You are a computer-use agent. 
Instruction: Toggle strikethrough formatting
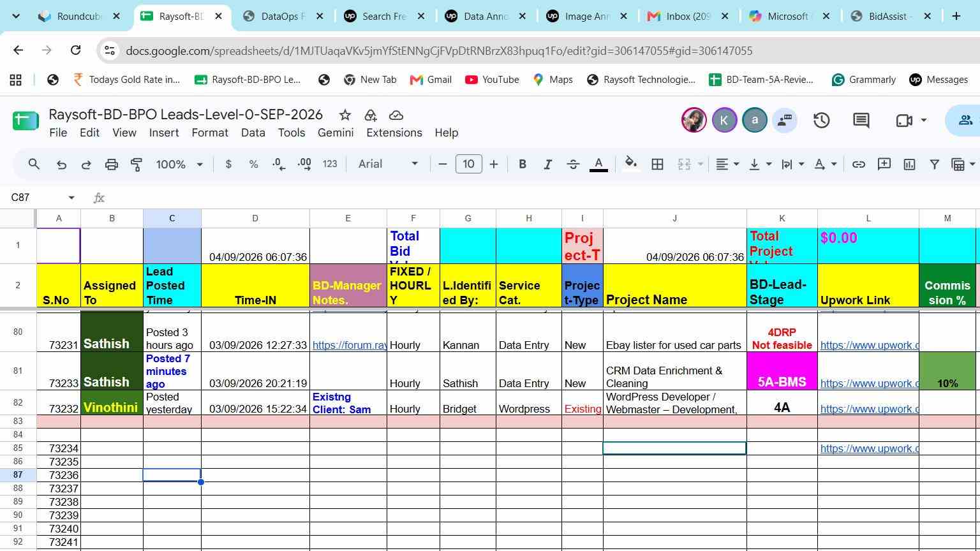pyautogui.click(x=573, y=165)
